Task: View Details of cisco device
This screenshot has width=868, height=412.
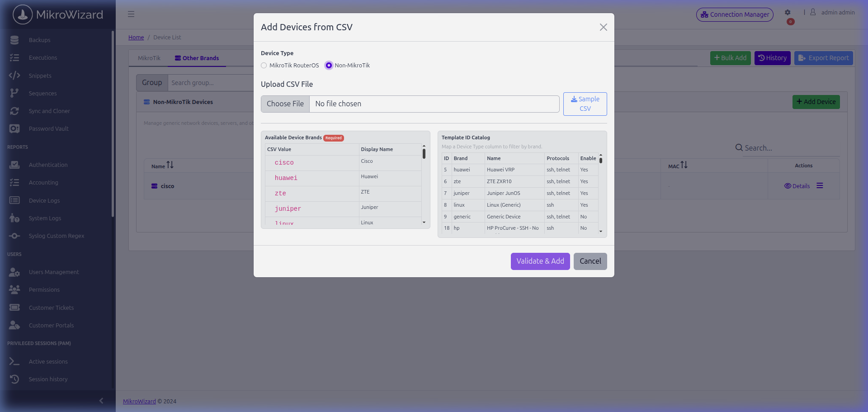Action: click(797, 186)
